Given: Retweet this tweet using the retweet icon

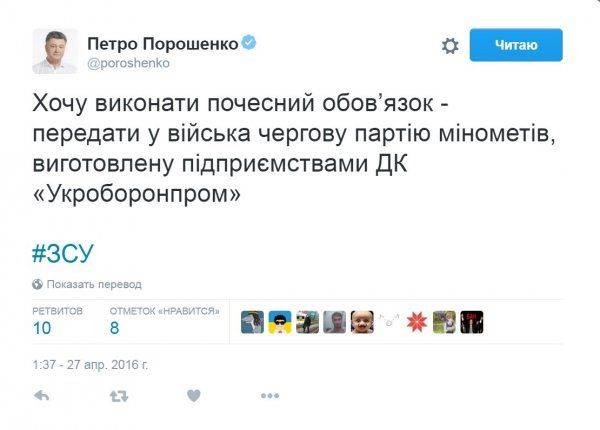Looking at the screenshot, I should tap(117, 396).
